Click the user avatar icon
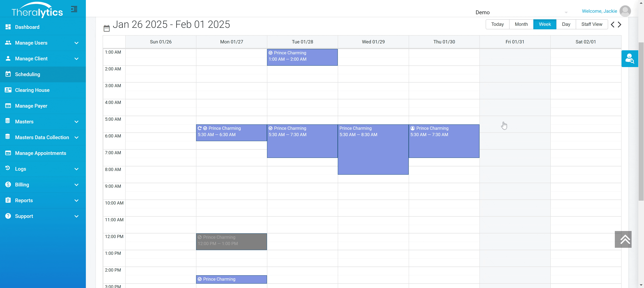 (x=625, y=11)
